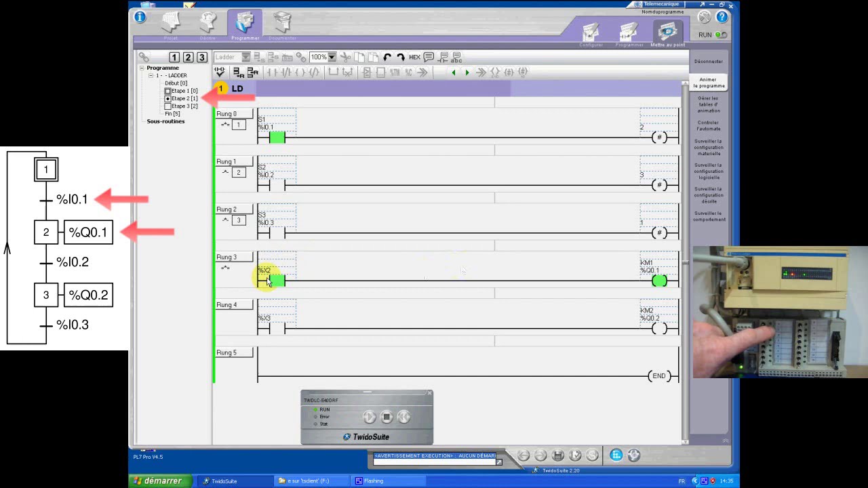Viewport: 868px width, 488px height.
Task: Click the KM1 %Q0.1 coil
Action: [x=659, y=281]
